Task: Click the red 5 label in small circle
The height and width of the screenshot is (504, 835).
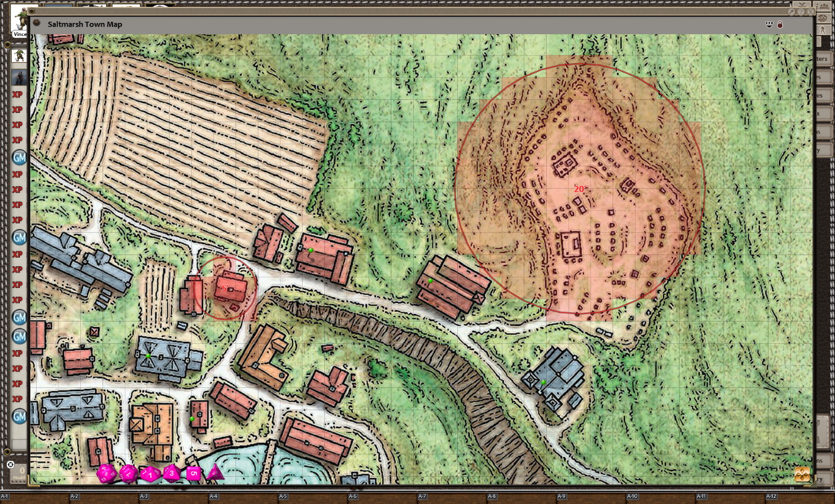Action: (224, 289)
